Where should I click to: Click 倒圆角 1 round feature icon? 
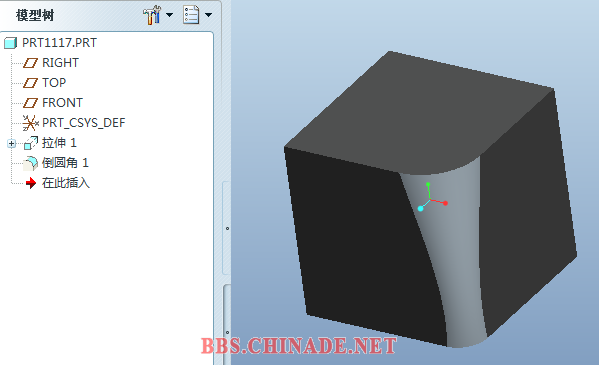(x=31, y=164)
